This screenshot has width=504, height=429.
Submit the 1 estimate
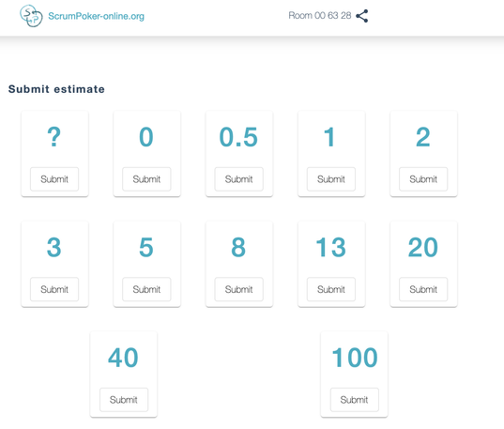[x=331, y=179]
